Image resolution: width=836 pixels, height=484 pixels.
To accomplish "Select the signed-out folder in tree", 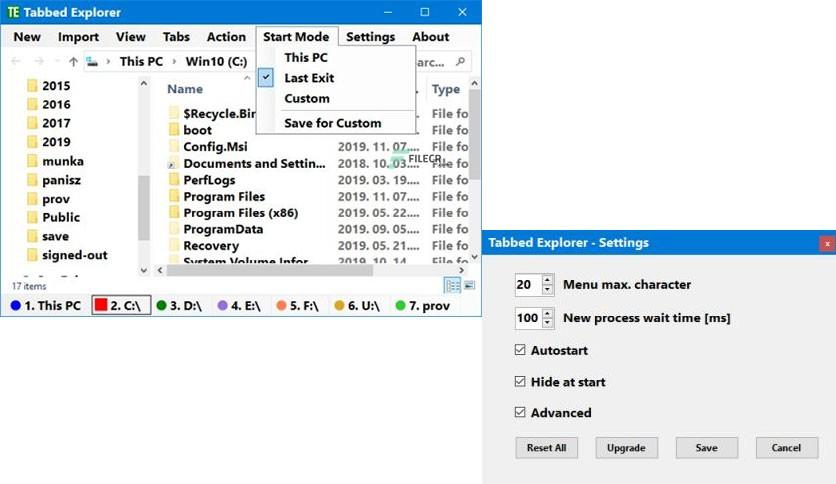I will coord(75,255).
